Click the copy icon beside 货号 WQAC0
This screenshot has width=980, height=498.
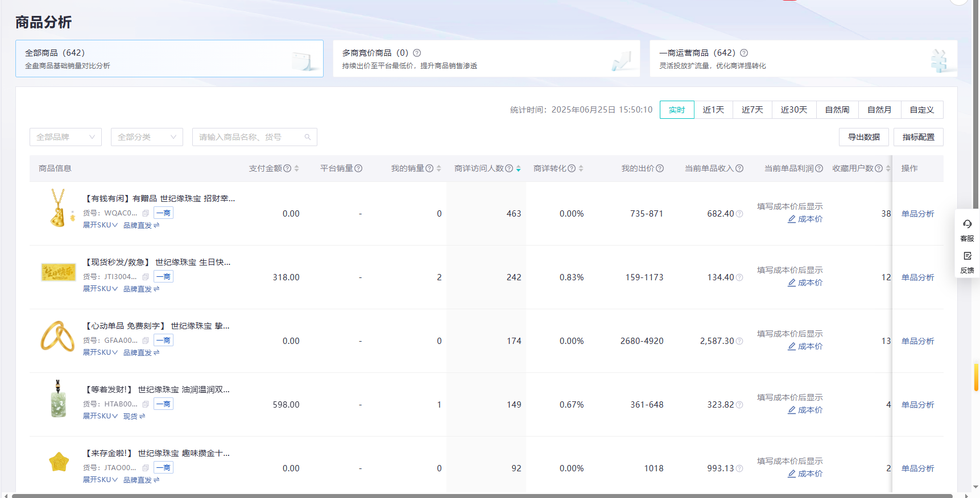(x=146, y=213)
